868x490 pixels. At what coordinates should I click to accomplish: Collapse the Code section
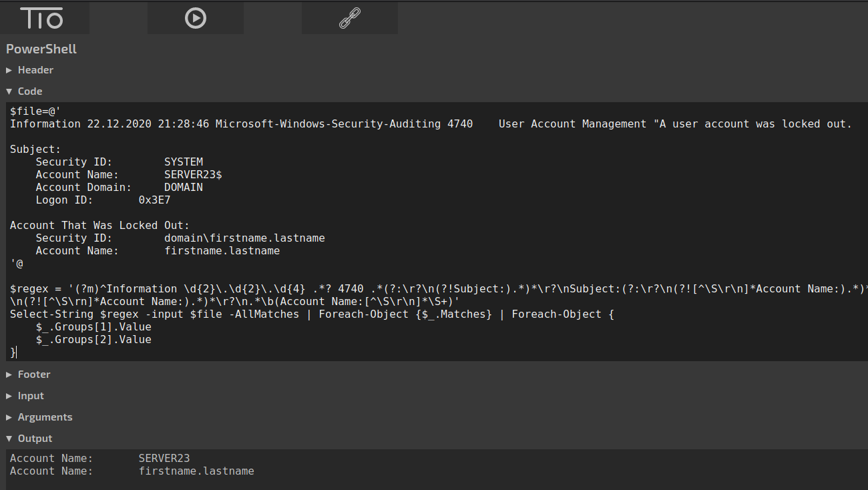pos(29,91)
